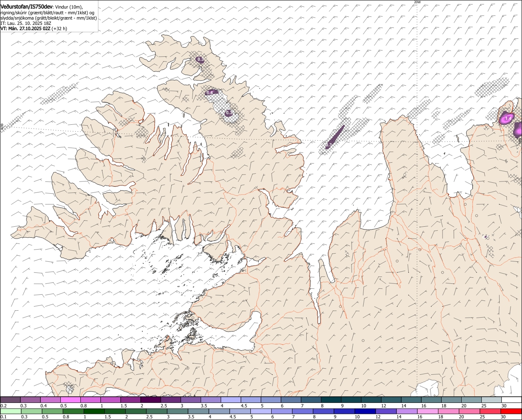The image size is (522, 420).
Task: Click the magenta 1.4 precipitation blob
Action: (x=507, y=118)
